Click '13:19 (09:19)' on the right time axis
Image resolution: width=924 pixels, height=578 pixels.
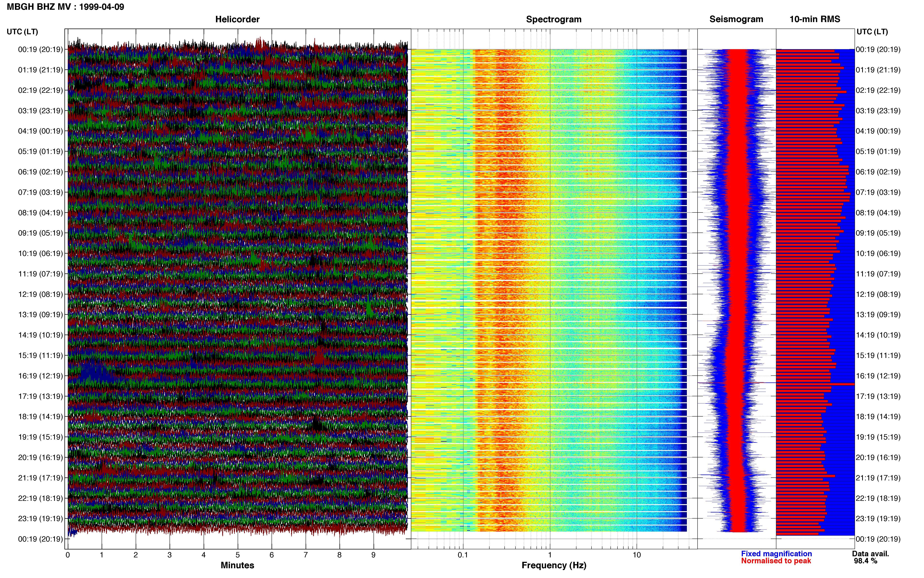pyautogui.click(x=878, y=315)
